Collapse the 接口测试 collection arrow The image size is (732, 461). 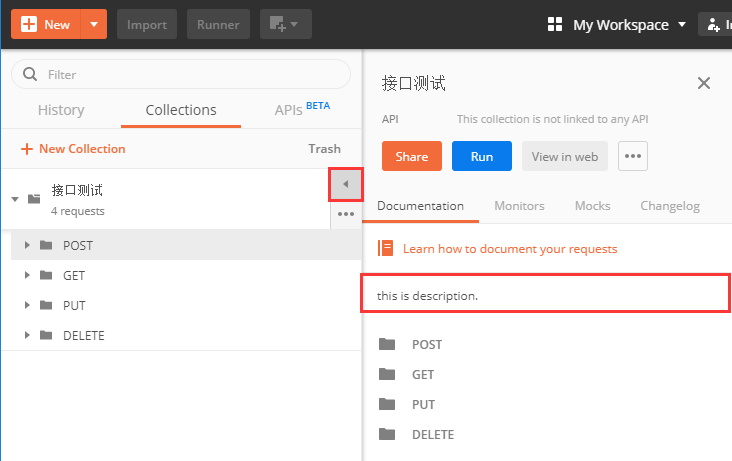pyautogui.click(x=15, y=199)
